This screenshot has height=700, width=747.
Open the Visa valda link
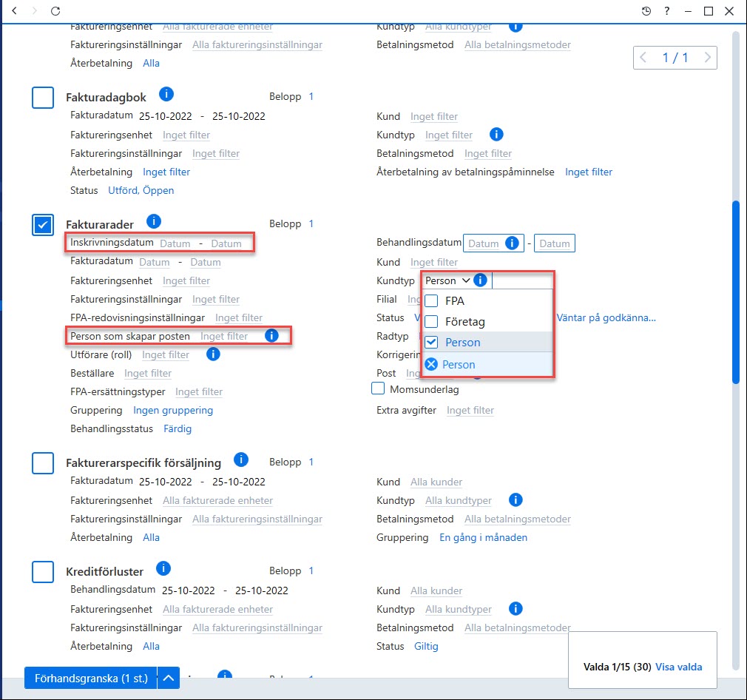[678, 667]
